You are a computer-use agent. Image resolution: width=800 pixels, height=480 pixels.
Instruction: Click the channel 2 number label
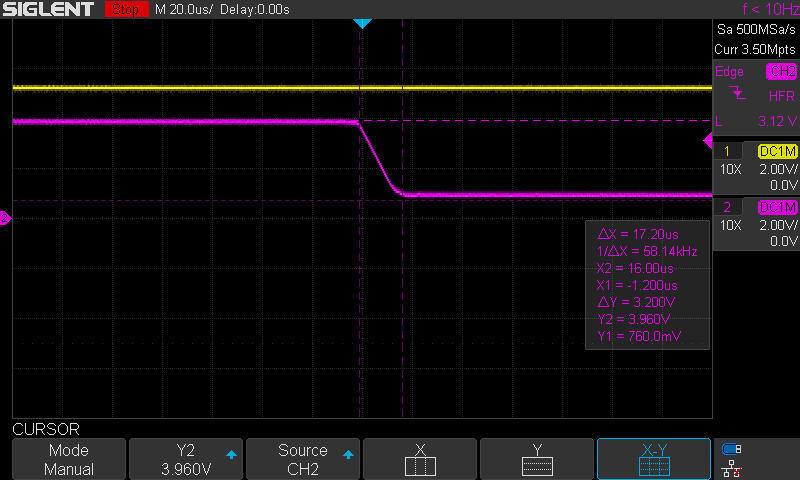point(727,208)
